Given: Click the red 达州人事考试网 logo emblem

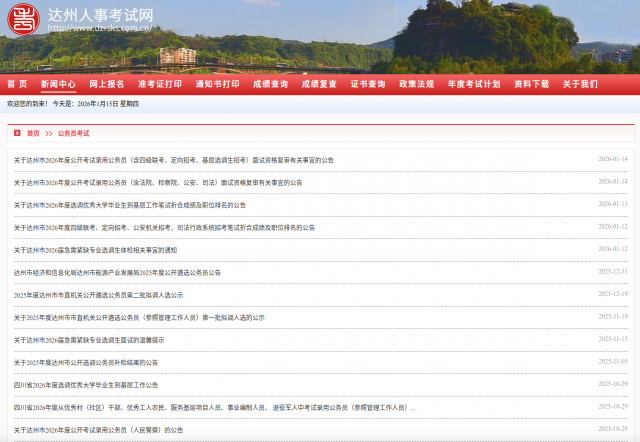Looking at the screenshot, I should pyautogui.click(x=23, y=16).
